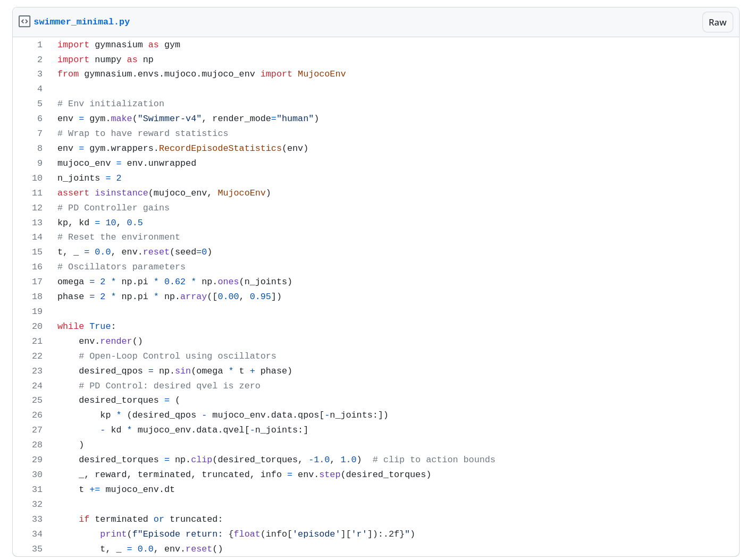746x560 pixels.
Task: Click the Raw button
Action: (717, 22)
